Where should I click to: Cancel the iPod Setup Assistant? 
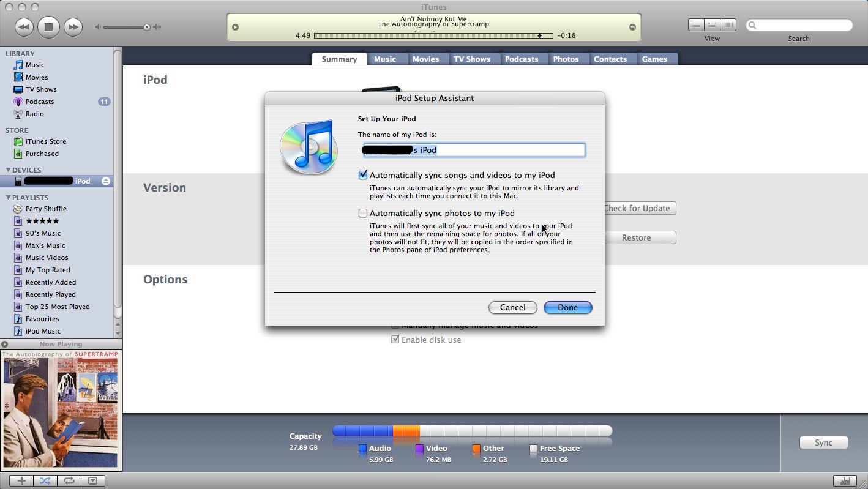point(512,307)
